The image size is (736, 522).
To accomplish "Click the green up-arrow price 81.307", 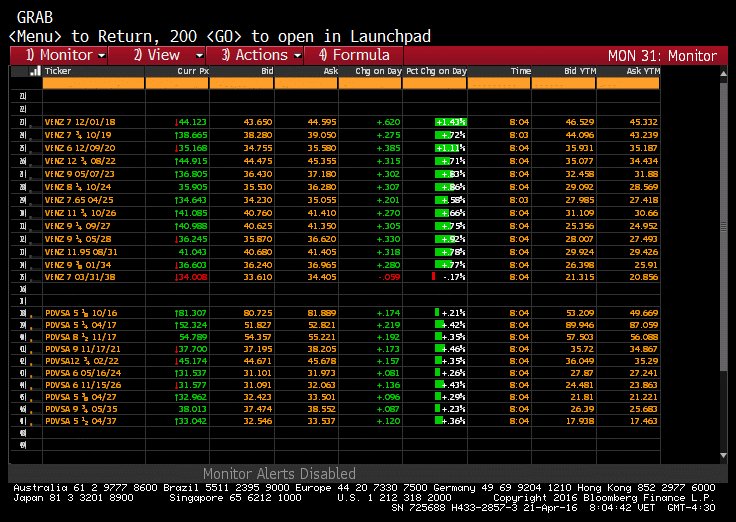I will 192,313.
